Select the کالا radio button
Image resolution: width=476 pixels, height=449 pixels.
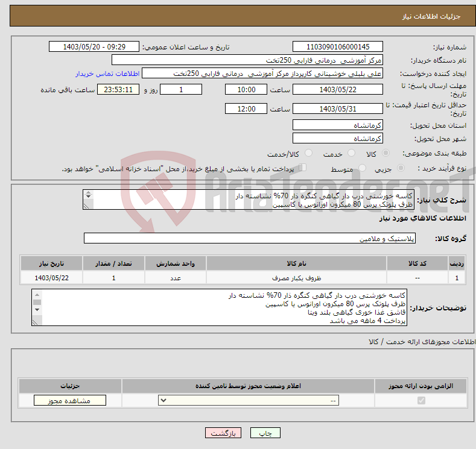pos(386,153)
